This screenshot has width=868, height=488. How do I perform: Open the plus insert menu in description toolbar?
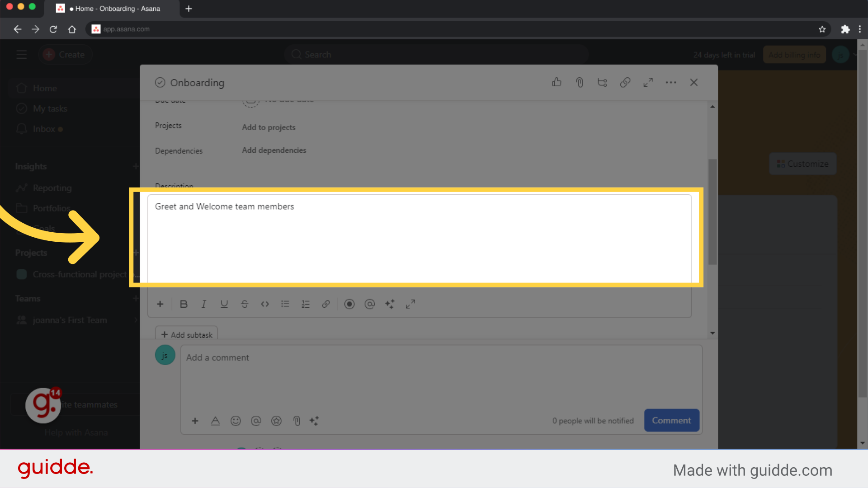click(x=160, y=304)
